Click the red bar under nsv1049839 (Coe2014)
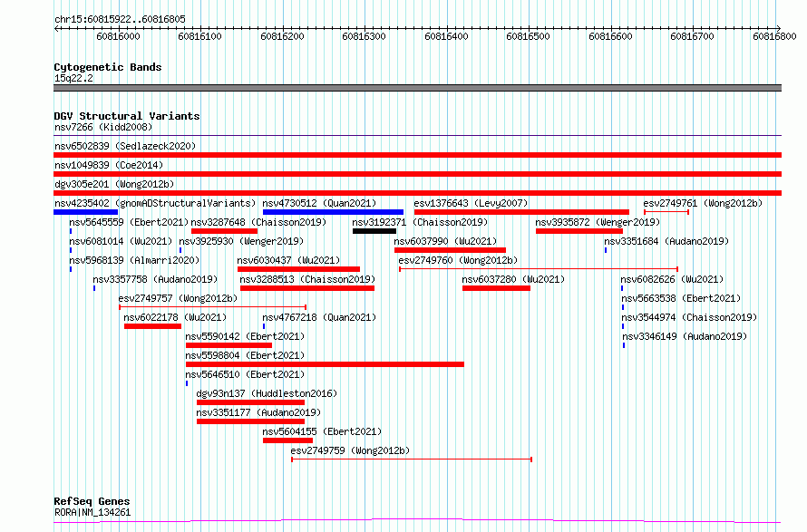 417,174
